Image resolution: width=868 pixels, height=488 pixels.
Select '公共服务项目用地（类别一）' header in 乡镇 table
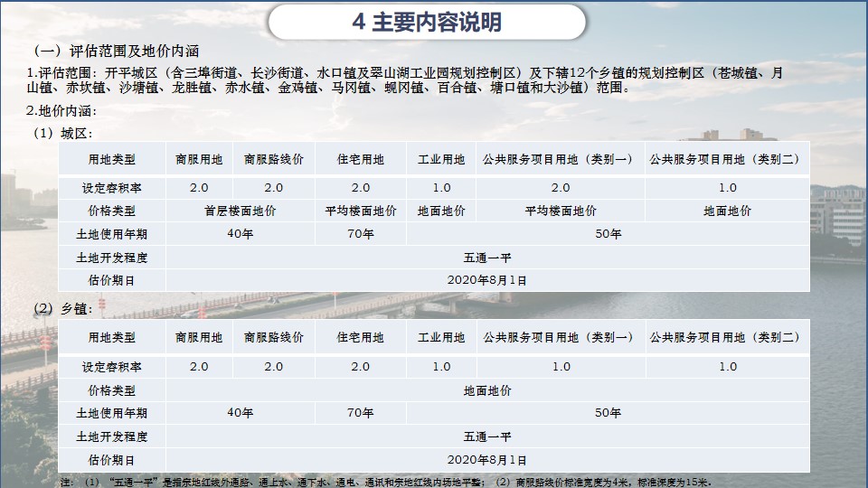pyautogui.click(x=561, y=338)
